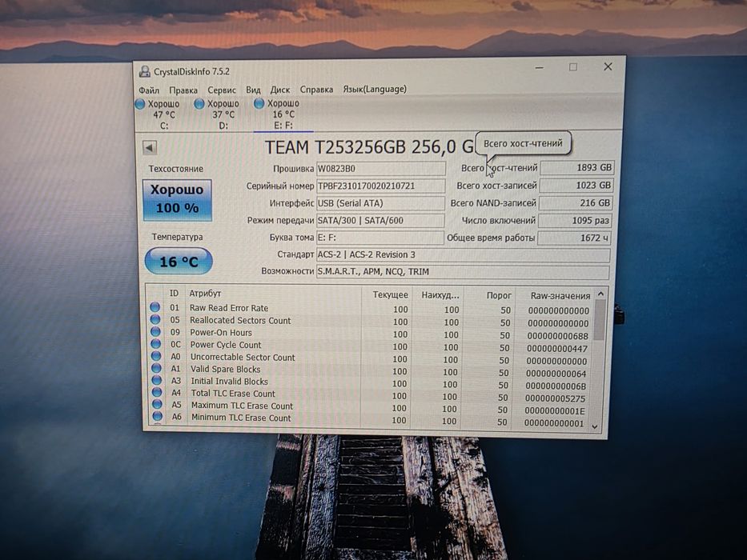Click the 1023 GB host writes value

(576, 186)
